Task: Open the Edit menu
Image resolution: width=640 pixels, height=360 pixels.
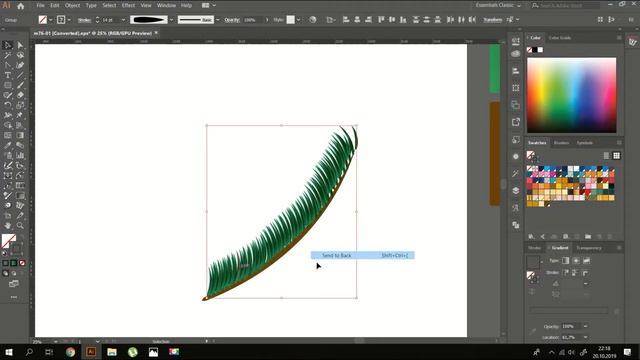Action: pos(55,6)
